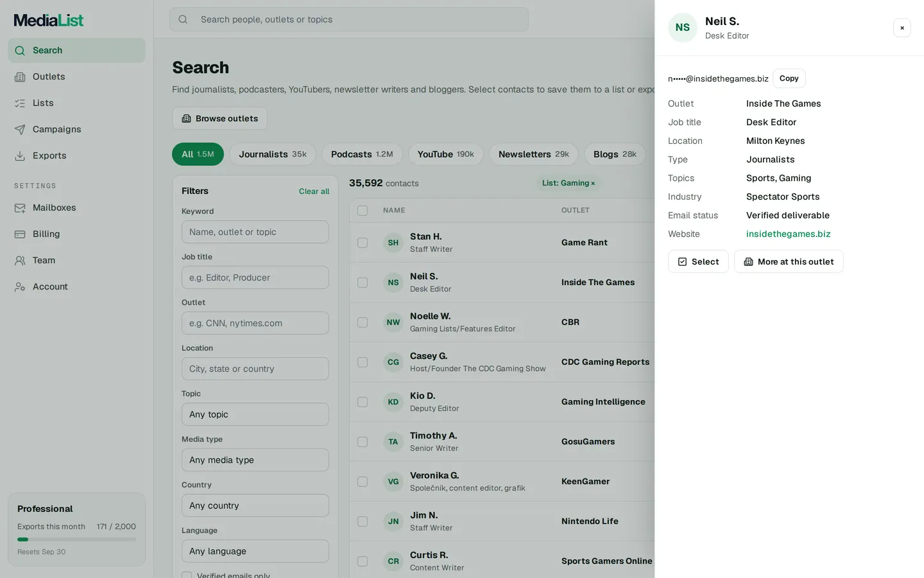Click Clear all filters link
Viewport: 924px width, 578px height.
(x=314, y=191)
